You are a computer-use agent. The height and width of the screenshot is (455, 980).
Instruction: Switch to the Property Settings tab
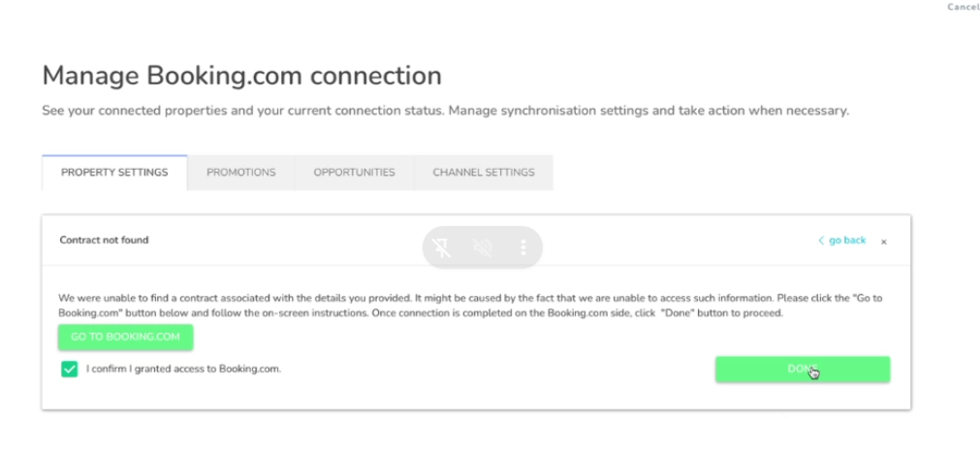114,173
